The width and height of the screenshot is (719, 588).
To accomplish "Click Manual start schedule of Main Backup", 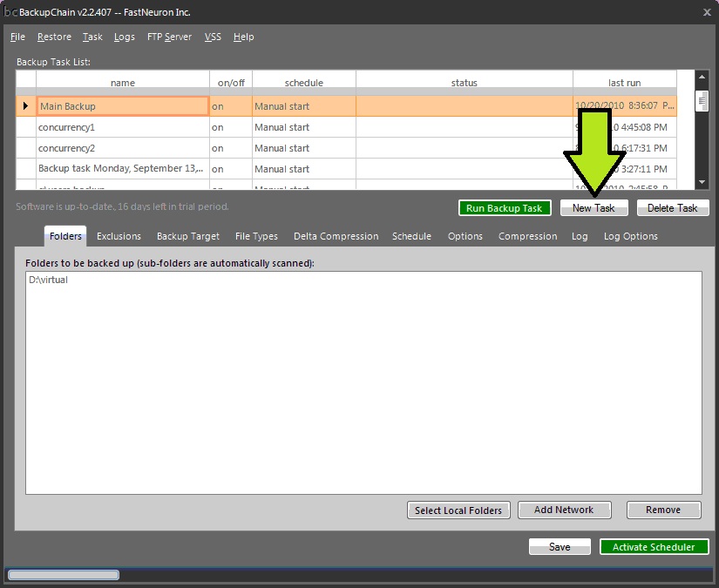I will (x=303, y=106).
